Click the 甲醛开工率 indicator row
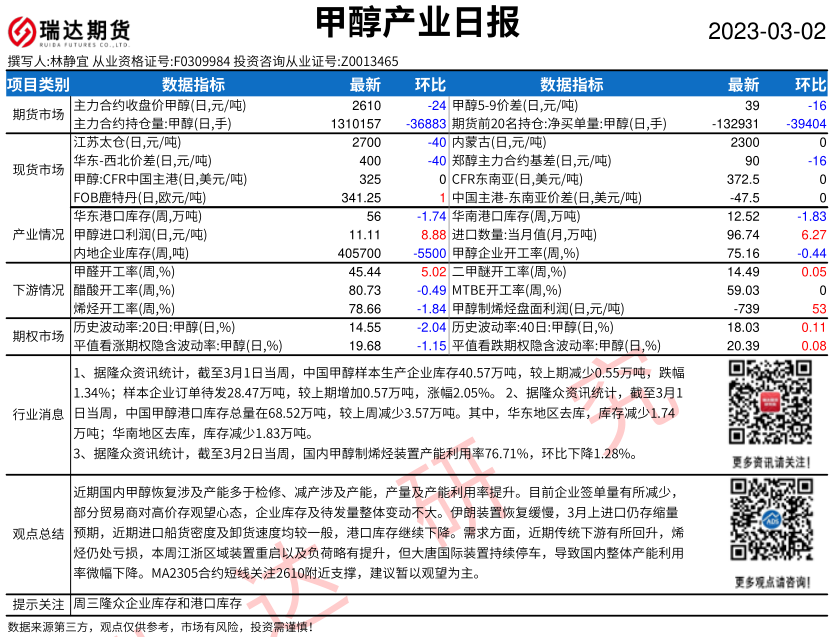 (116, 271)
